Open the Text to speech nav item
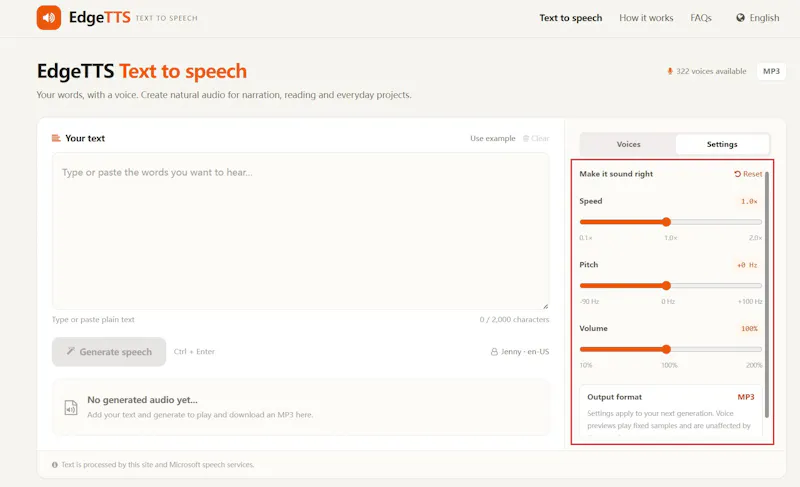 (x=570, y=18)
